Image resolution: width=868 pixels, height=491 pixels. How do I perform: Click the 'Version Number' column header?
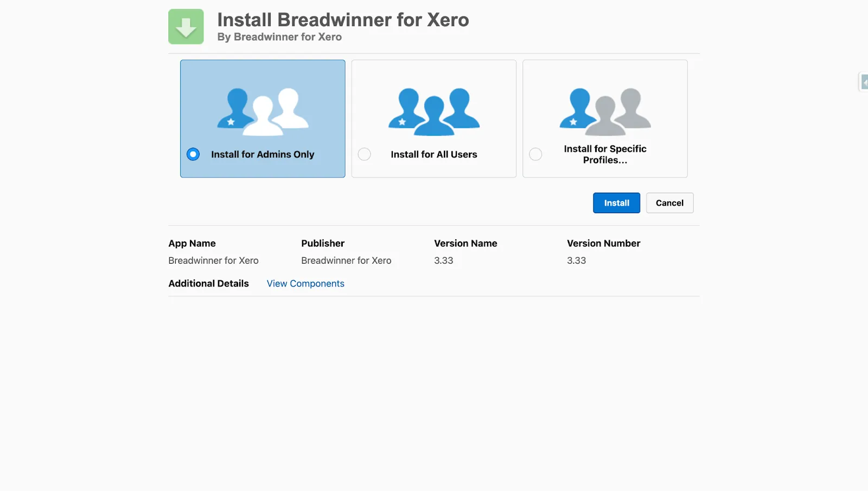[603, 244]
